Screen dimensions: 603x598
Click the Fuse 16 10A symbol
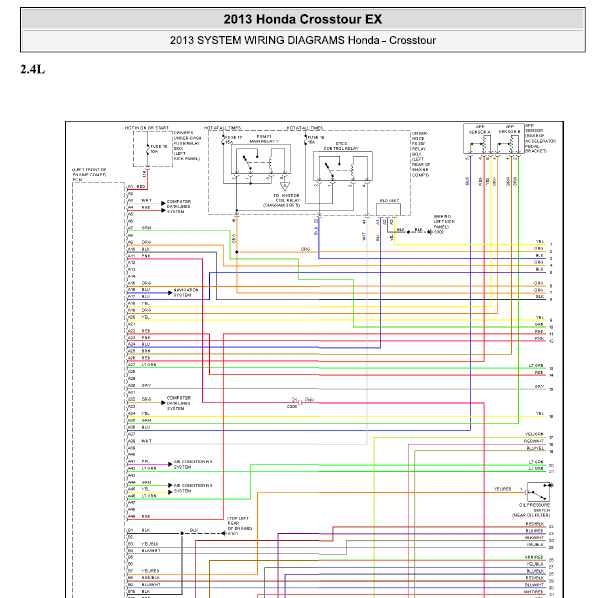tap(148, 149)
